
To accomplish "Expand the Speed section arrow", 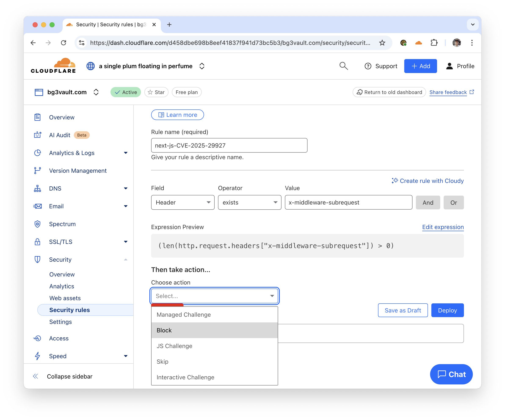I will [126, 356].
